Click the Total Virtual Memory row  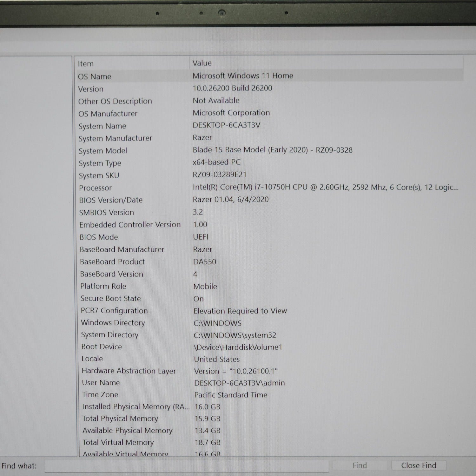click(x=118, y=442)
